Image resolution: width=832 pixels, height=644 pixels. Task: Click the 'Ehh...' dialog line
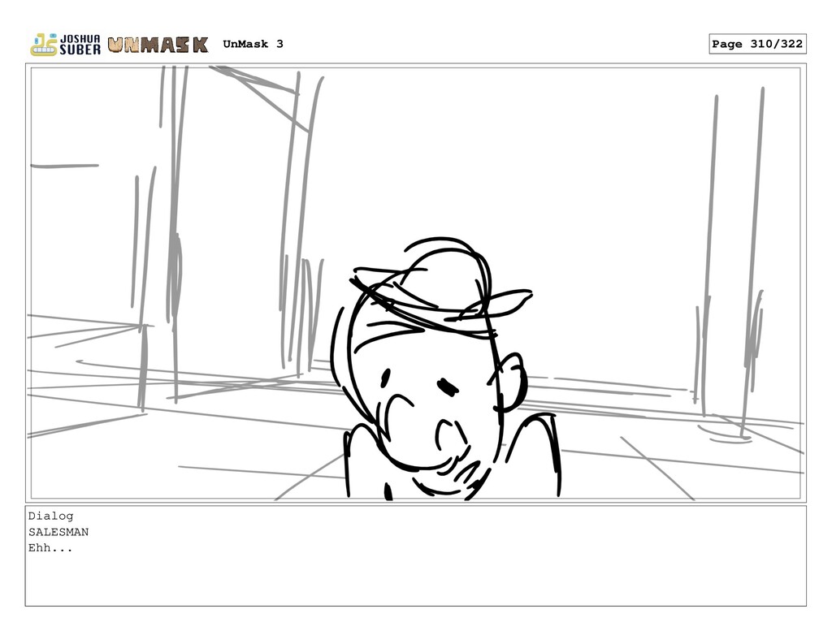click(50, 548)
